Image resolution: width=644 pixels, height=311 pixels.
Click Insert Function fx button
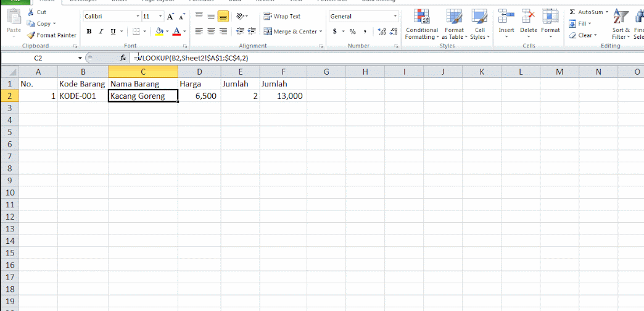point(123,59)
